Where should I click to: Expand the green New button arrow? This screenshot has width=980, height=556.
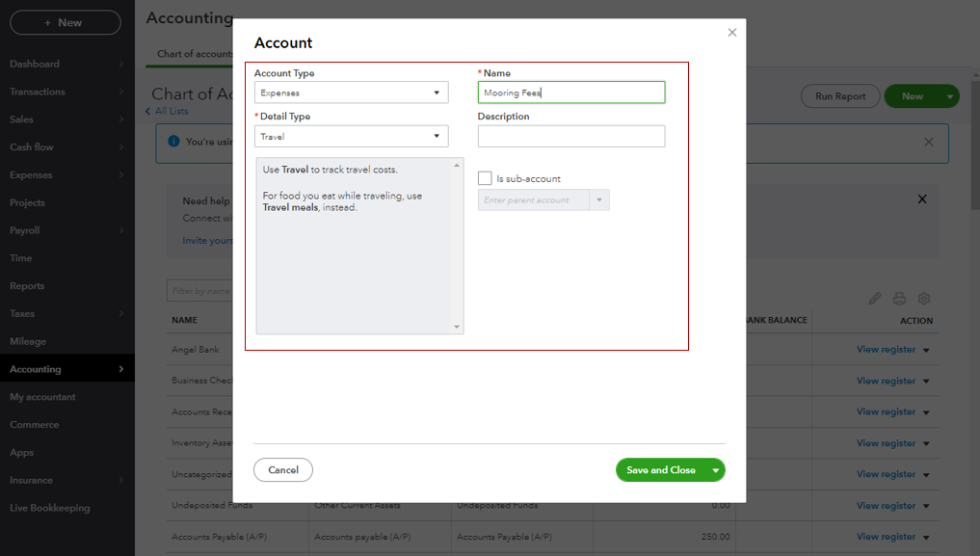[x=951, y=96]
